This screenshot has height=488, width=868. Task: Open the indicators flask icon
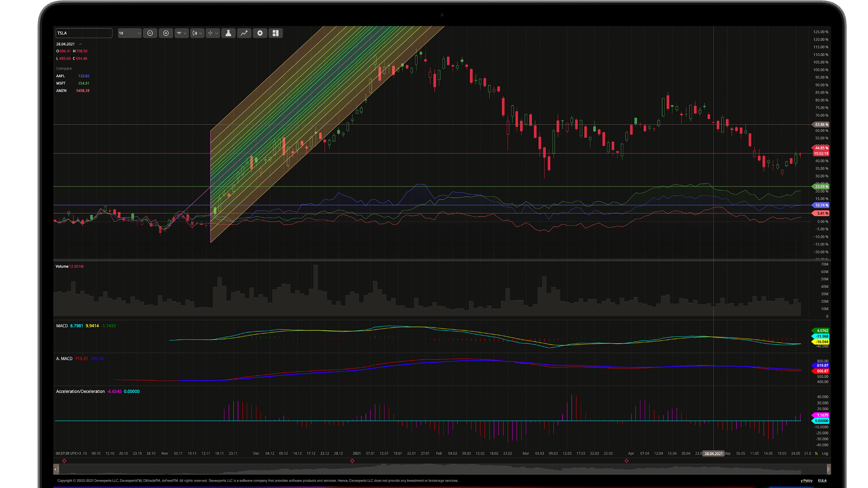(228, 33)
